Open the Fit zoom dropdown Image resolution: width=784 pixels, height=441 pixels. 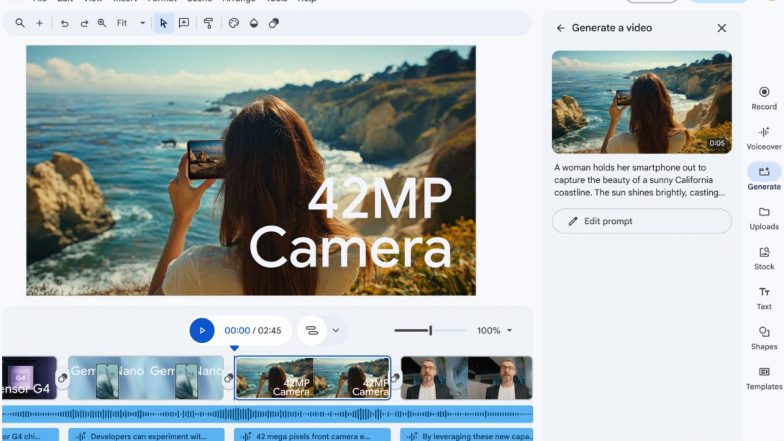131,23
